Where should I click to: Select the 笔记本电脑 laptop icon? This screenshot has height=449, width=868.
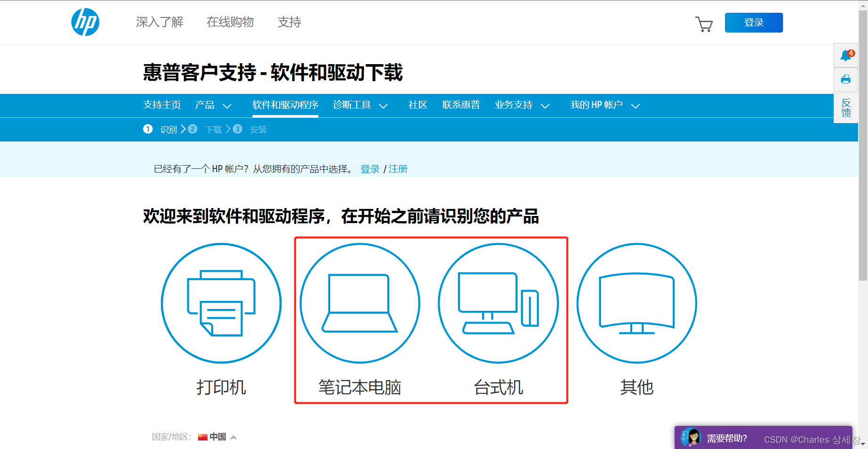[360, 303]
